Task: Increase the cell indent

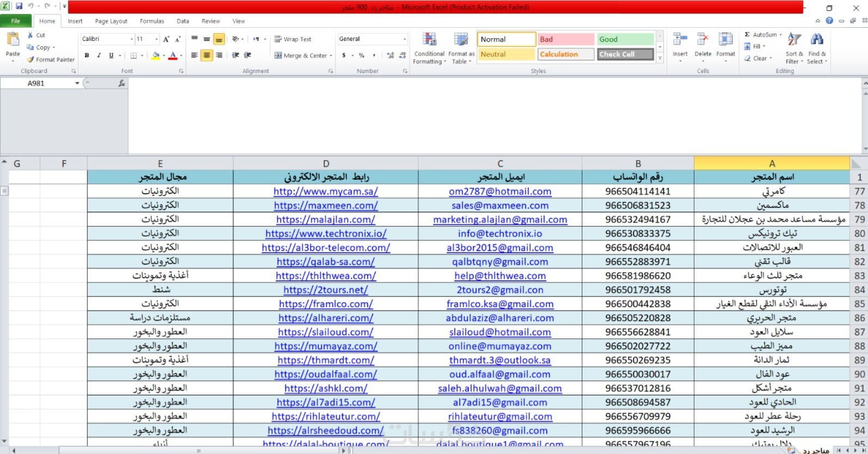Action: tap(248, 55)
